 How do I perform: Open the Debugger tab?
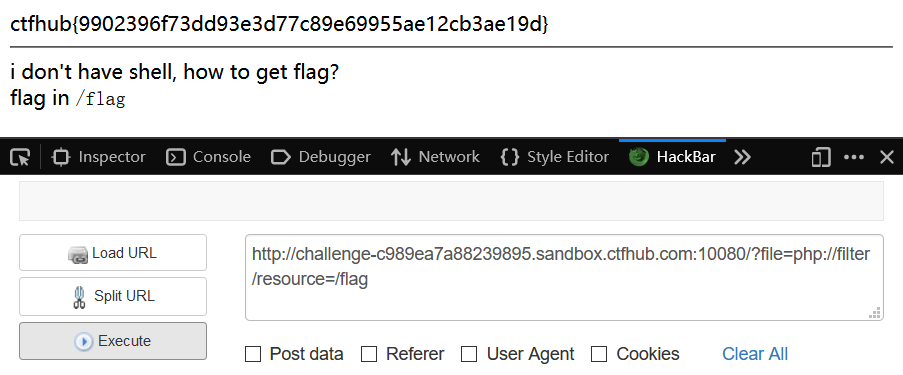tap(320, 157)
